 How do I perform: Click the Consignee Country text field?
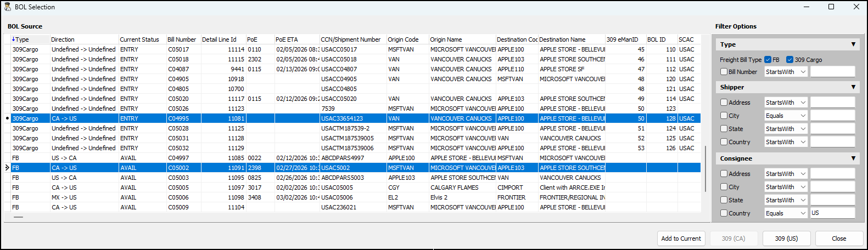pos(832,213)
